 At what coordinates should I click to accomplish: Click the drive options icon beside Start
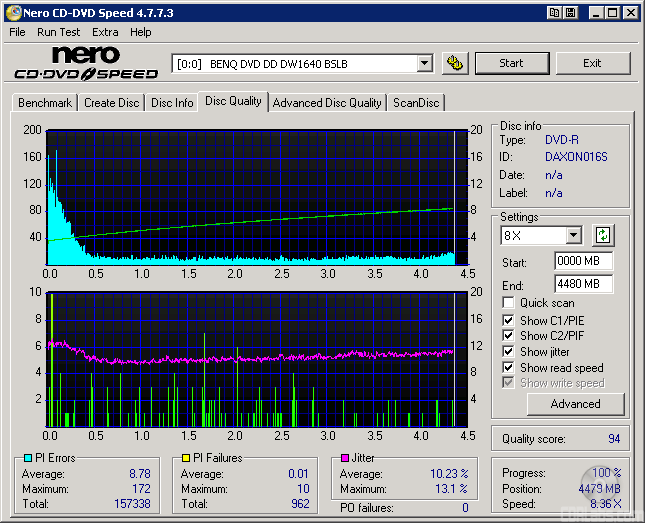coord(455,63)
